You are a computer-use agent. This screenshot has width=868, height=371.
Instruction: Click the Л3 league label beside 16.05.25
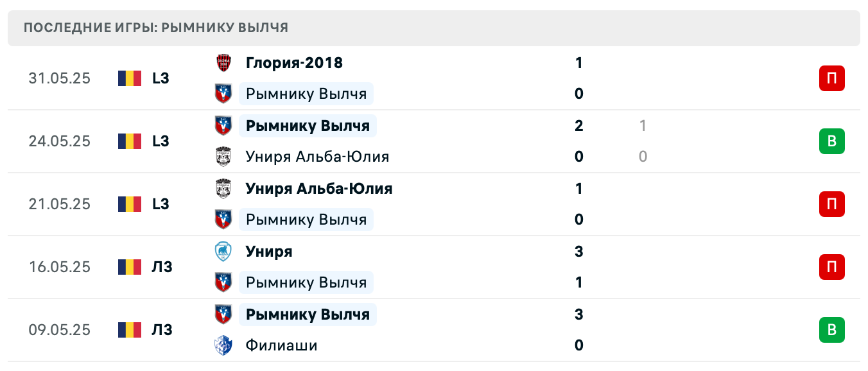(x=162, y=267)
